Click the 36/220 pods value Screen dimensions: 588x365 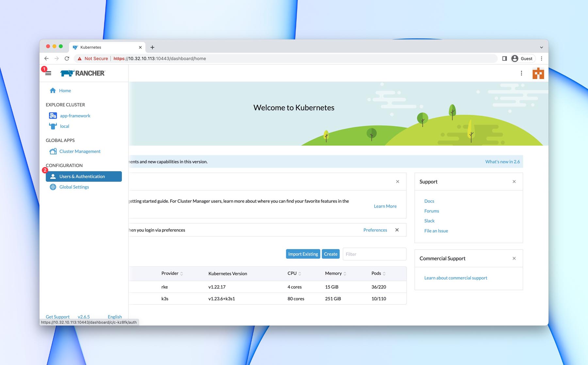tap(379, 287)
